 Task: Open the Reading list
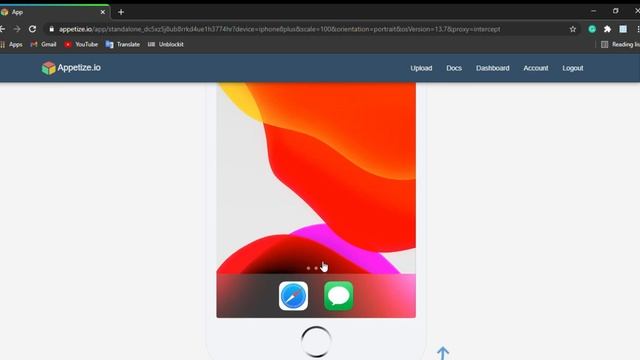pos(620,44)
